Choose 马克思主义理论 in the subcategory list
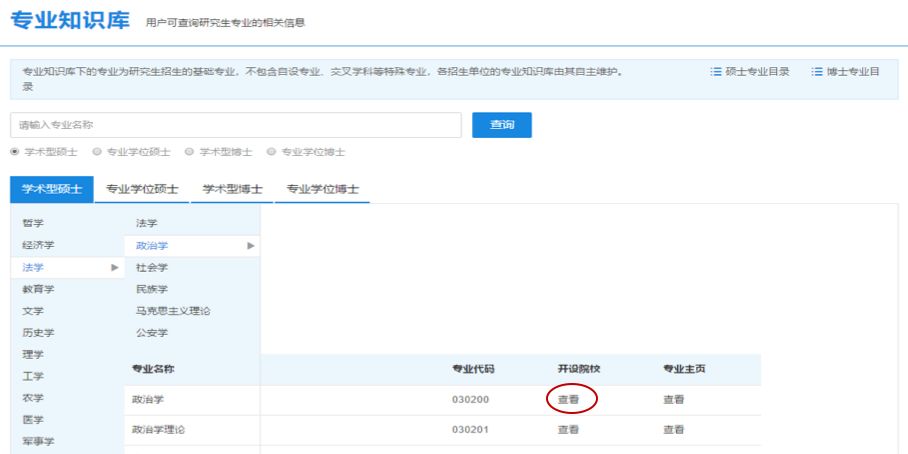 point(173,311)
